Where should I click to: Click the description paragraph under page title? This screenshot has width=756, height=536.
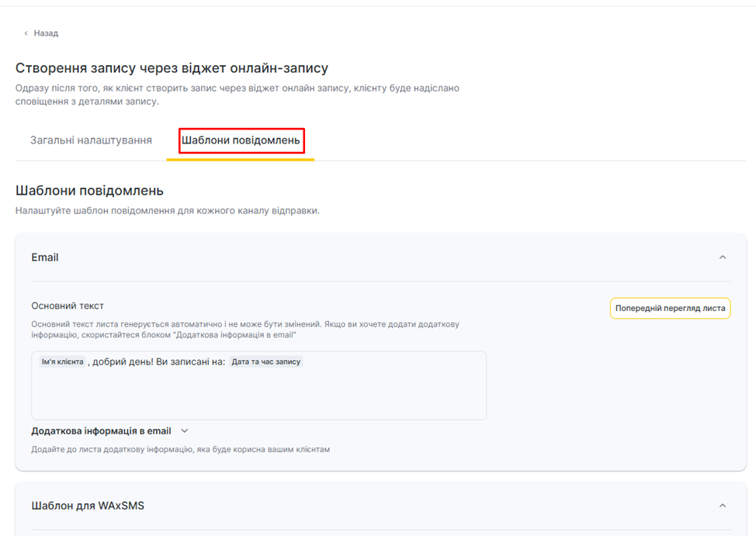tap(237, 95)
